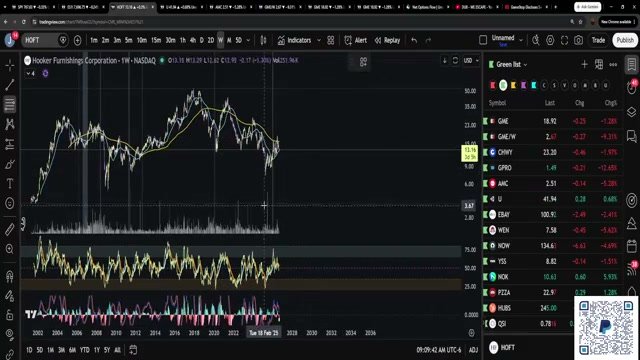
Task: Take a chart snapshot with camera icon
Action: click(578, 40)
